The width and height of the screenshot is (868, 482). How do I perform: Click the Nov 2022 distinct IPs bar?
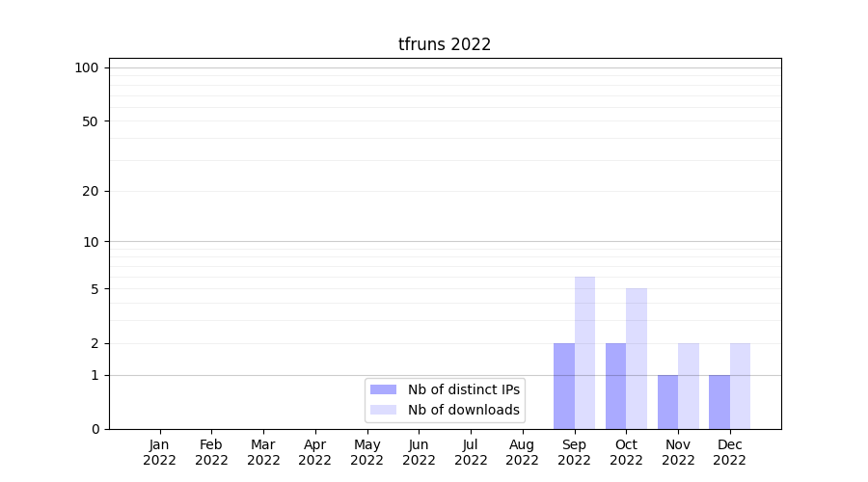(x=667, y=402)
